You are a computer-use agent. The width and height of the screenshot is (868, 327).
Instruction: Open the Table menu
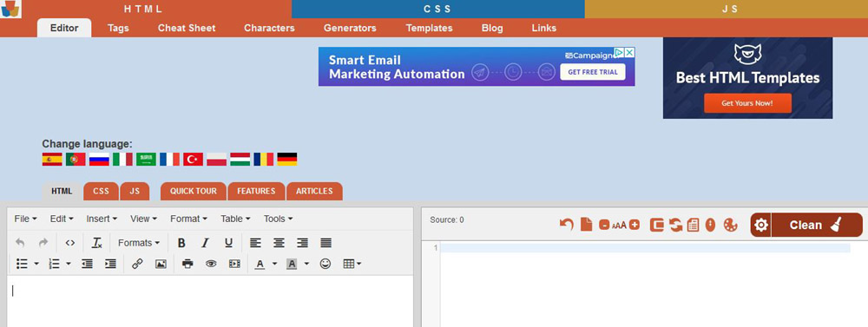(x=235, y=219)
